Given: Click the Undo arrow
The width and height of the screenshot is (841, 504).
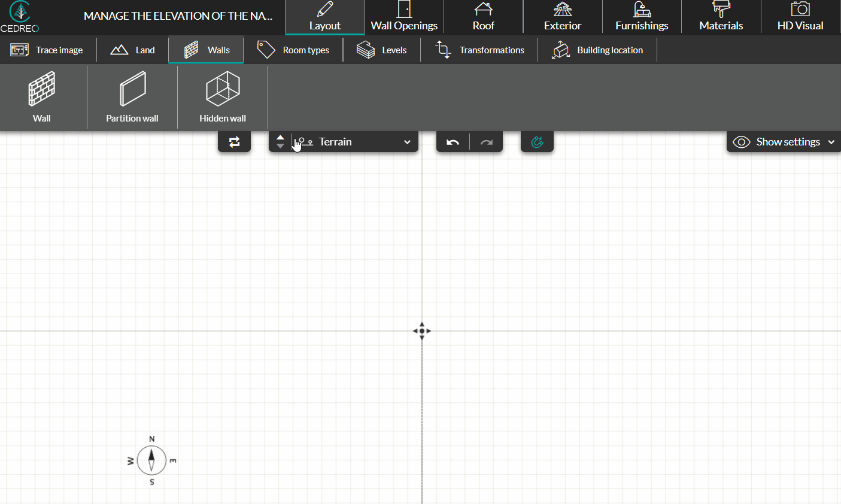Looking at the screenshot, I should pyautogui.click(x=453, y=142).
